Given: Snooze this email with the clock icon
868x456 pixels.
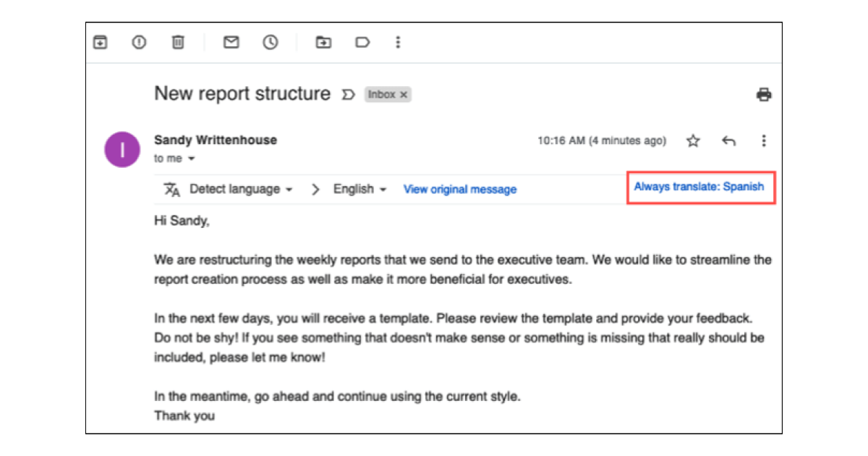Looking at the screenshot, I should (x=271, y=43).
